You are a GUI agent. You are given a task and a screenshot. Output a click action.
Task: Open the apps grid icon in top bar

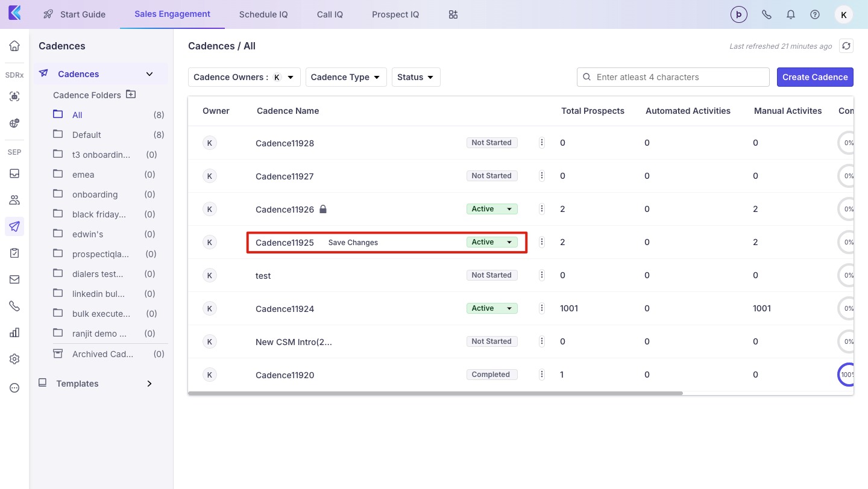point(453,14)
